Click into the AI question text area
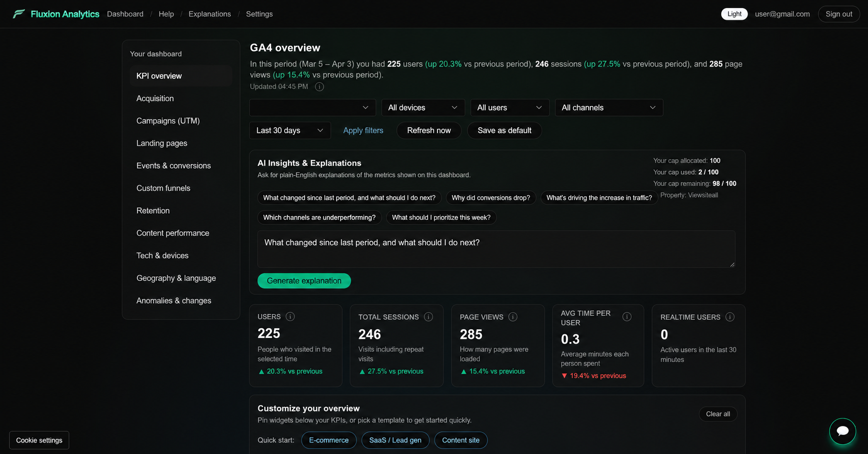868x454 pixels. (496, 249)
